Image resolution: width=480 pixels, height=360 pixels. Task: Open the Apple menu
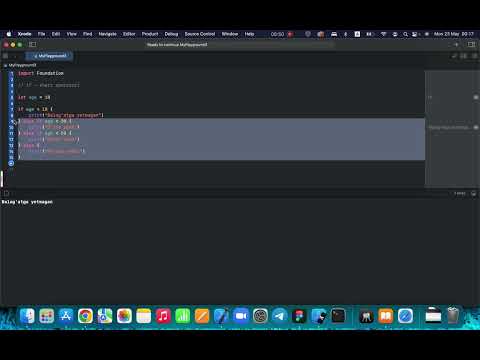[9, 34]
